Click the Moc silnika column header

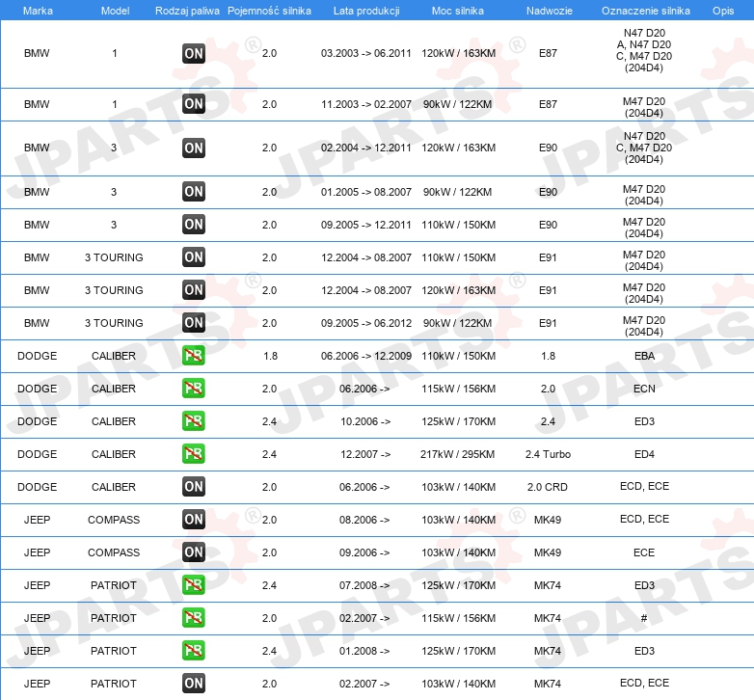[458, 11]
